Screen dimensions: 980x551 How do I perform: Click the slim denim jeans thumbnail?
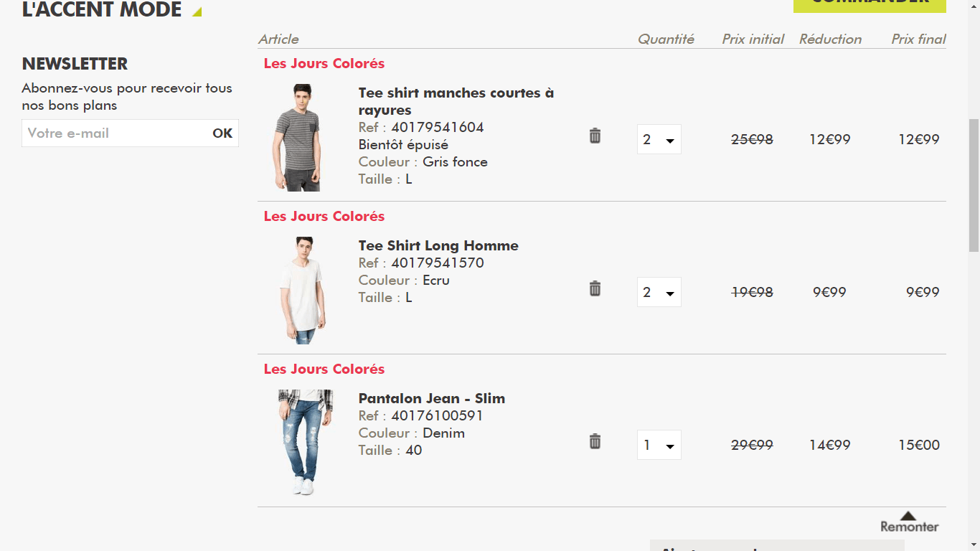pyautogui.click(x=305, y=443)
